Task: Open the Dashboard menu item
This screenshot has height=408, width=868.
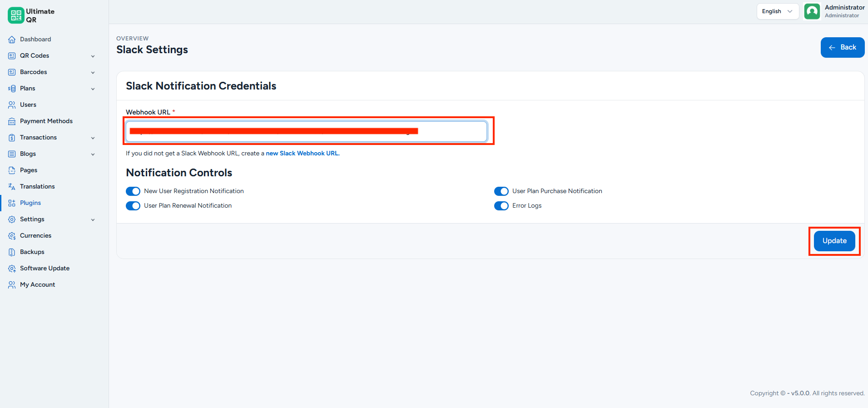Action: (54, 40)
